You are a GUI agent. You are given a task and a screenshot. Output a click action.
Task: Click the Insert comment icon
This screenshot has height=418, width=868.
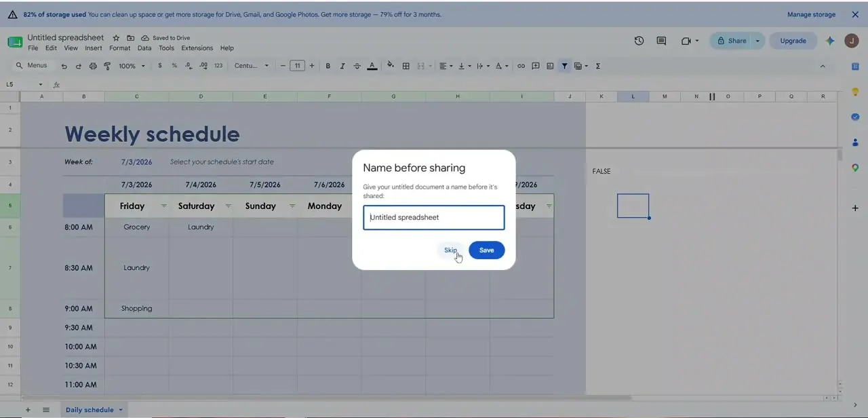536,66
